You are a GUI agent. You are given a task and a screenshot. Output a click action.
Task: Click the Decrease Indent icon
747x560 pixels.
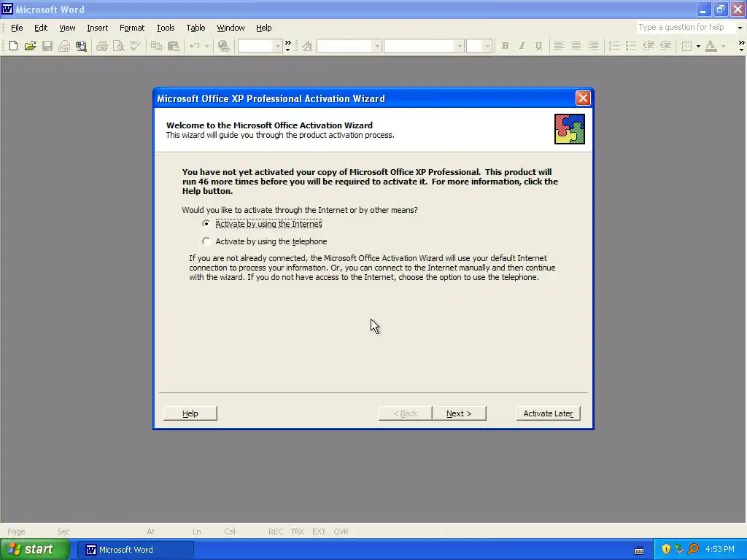[x=649, y=46]
